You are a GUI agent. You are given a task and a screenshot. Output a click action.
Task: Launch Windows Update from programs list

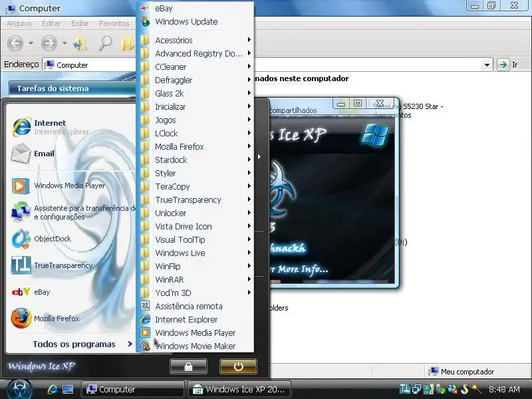(x=195, y=22)
